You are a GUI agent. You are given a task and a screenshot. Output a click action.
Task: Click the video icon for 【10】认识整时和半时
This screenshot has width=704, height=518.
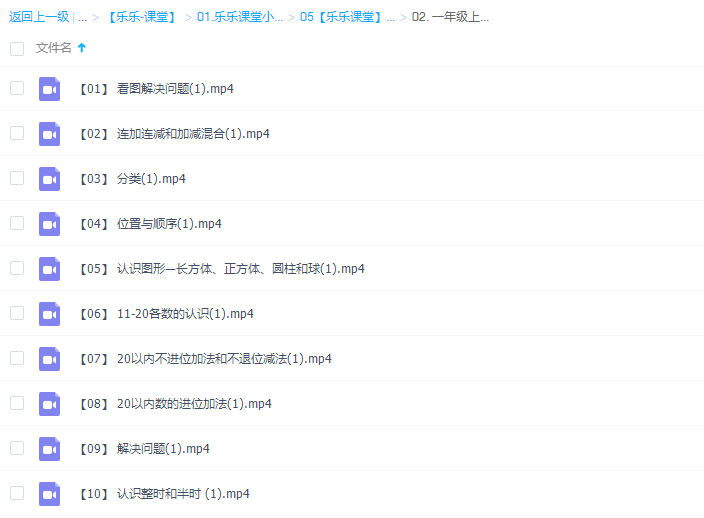click(x=49, y=494)
